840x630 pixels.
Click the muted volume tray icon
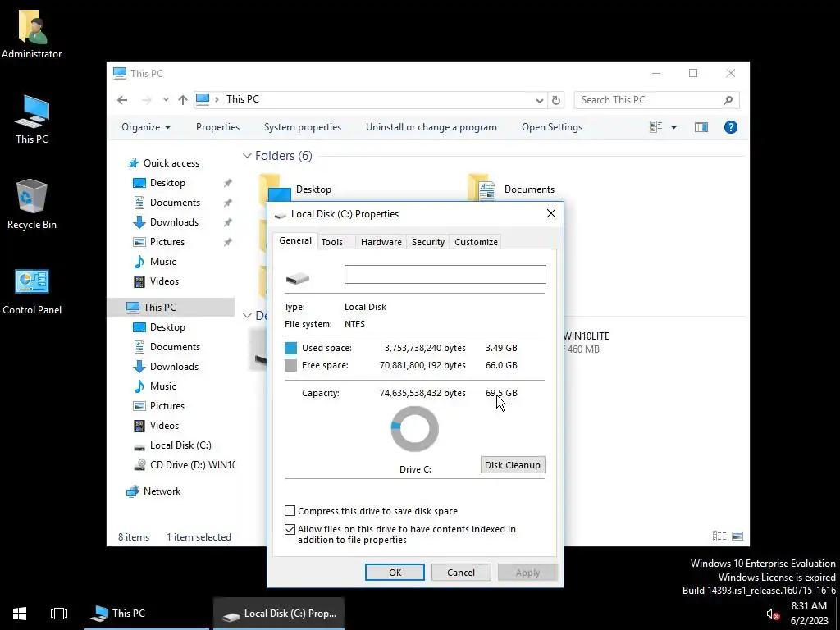(772, 614)
